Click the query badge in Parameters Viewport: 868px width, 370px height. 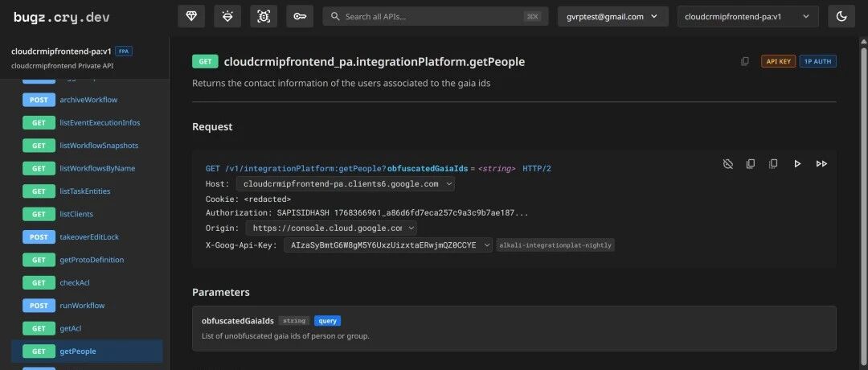point(328,321)
